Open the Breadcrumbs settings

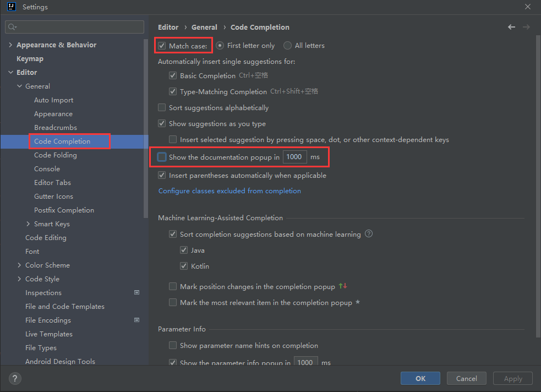point(56,128)
